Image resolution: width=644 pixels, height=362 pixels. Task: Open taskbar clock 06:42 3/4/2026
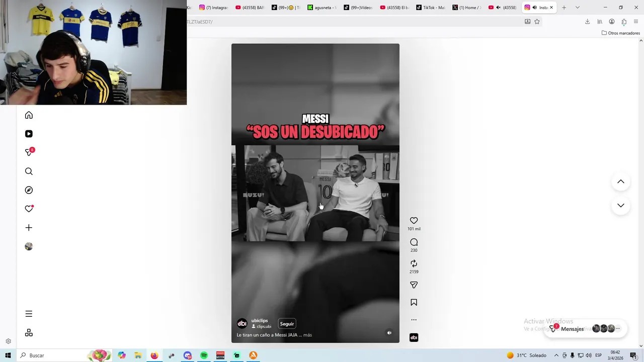point(615,355)
